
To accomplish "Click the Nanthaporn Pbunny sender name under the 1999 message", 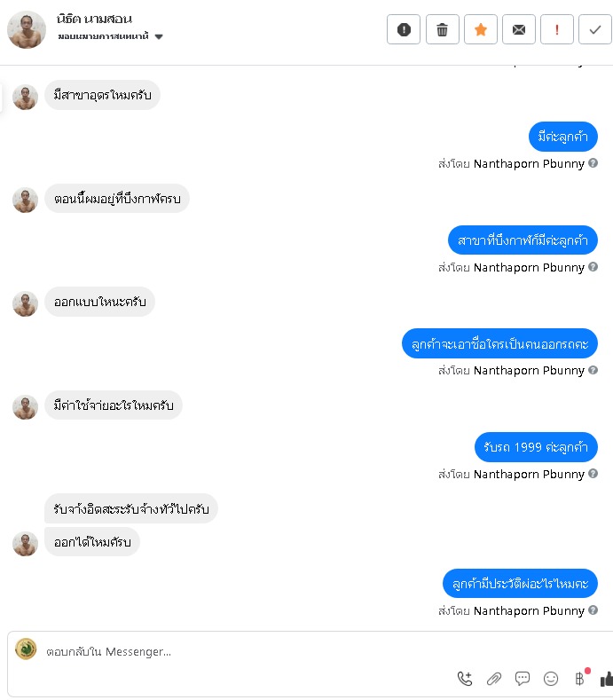I will (529, 474).
